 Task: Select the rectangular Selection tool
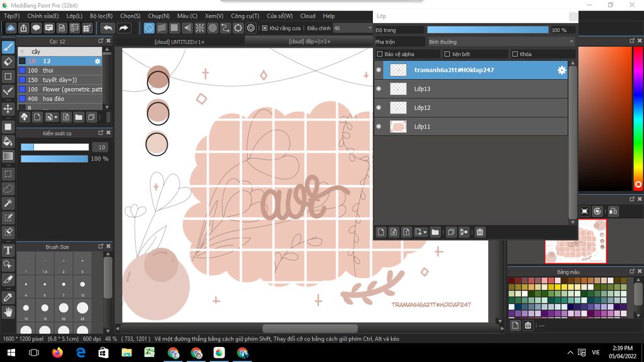point(8,174)
